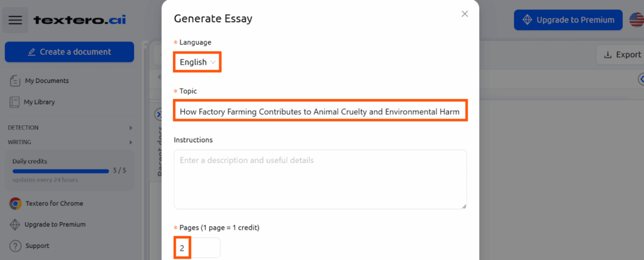This screenshot has width=644, height=260.
Task: Click the Support question mark icon
Action: click(x=15, y=246)
